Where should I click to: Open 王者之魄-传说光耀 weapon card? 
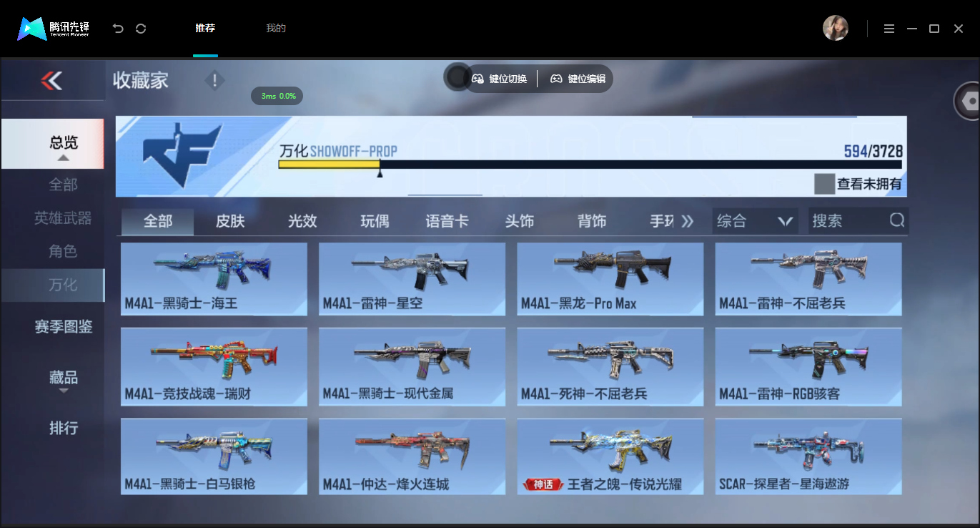click(610, 456)
